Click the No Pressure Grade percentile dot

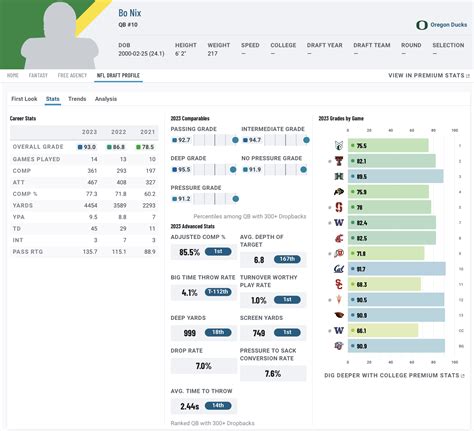303,170
